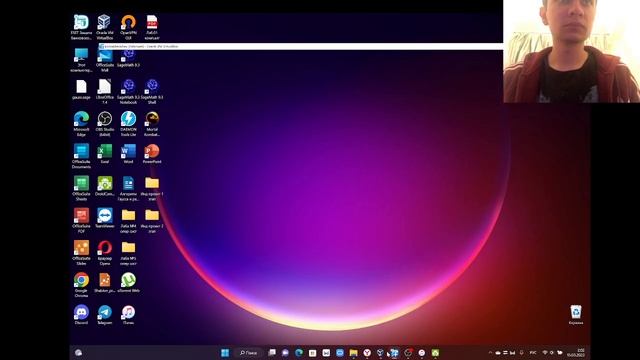This screenshot has height=360, width=640.
Task: Open the OfficeSuite Sheets desktop shortcut
Action: (81, 188)
